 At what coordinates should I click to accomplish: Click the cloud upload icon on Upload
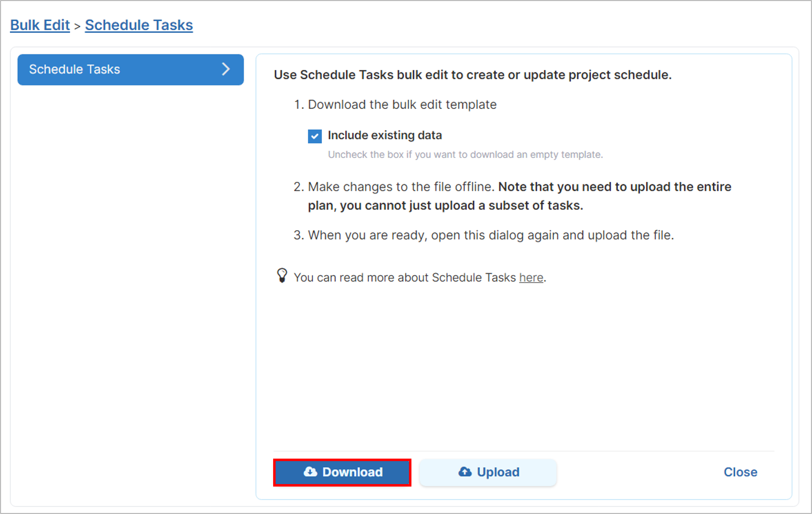(x=465, y=471)
